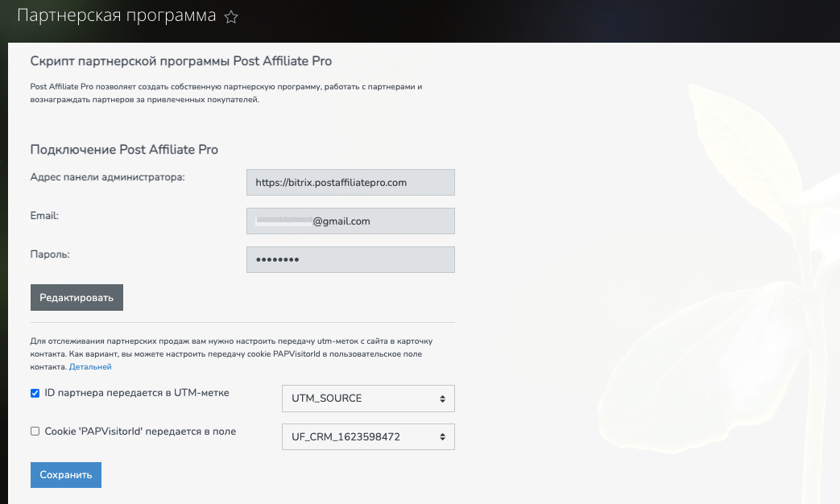Uncheck the 'ID партнера передается в UTM-метке' checkbox
Image resolution: width=840 pixels, height=504 pixels.
tap(35, 393)
